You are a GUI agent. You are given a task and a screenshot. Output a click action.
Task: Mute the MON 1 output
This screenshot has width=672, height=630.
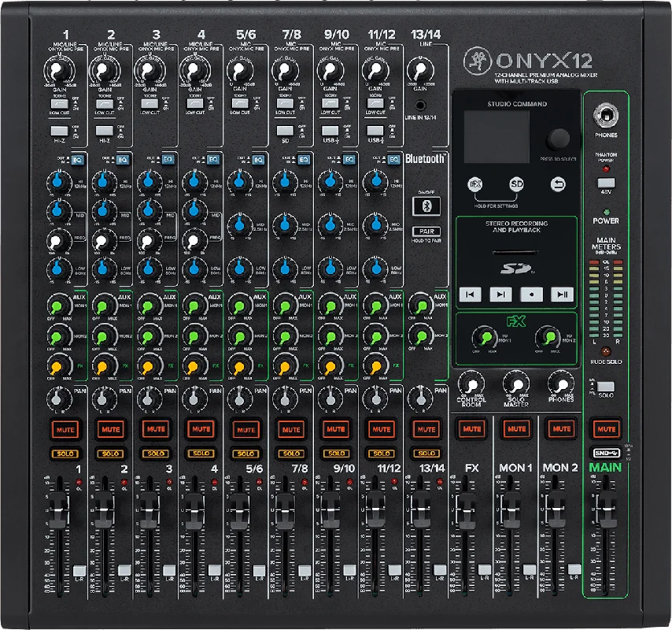[x=516, y=429]
